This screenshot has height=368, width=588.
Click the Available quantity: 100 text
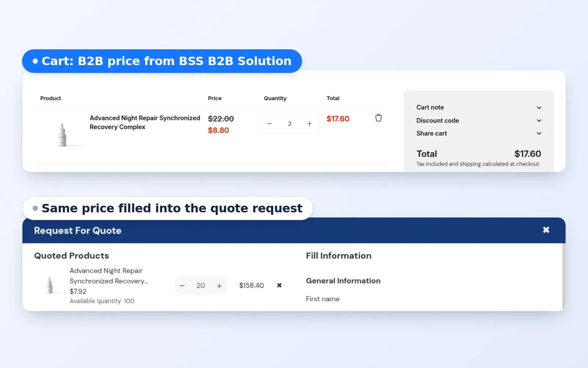[x=102, y=301]
